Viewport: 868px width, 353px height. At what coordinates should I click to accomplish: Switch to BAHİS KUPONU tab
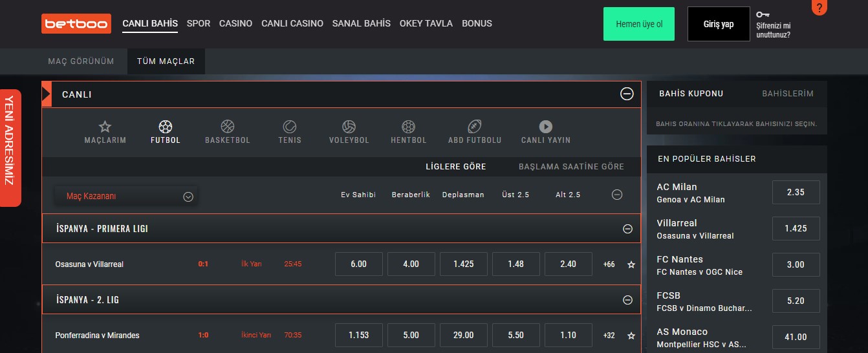tap(691, 94)
